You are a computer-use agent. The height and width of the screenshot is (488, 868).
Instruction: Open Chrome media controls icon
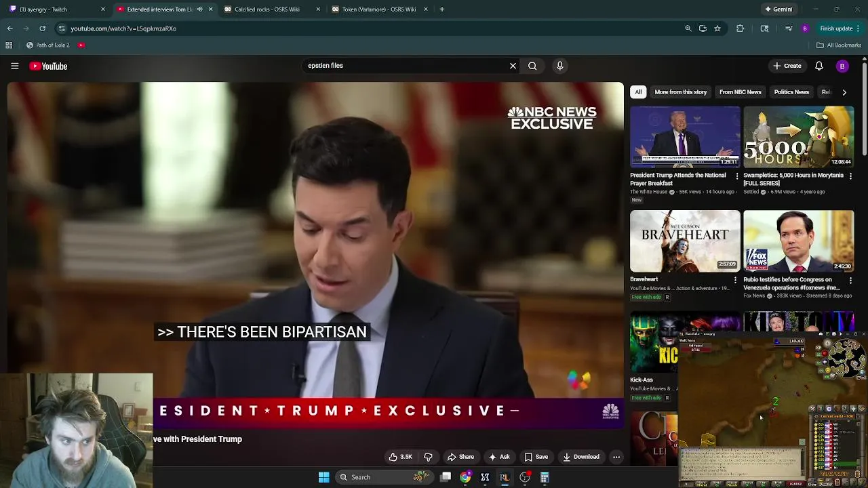coord(788,28)
